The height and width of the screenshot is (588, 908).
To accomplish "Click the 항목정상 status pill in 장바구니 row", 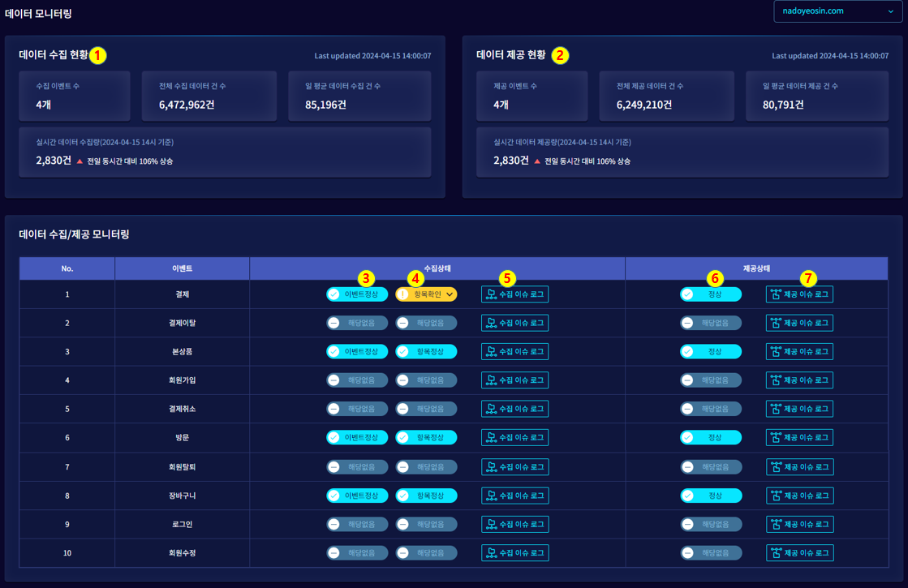I will point(426,496).
